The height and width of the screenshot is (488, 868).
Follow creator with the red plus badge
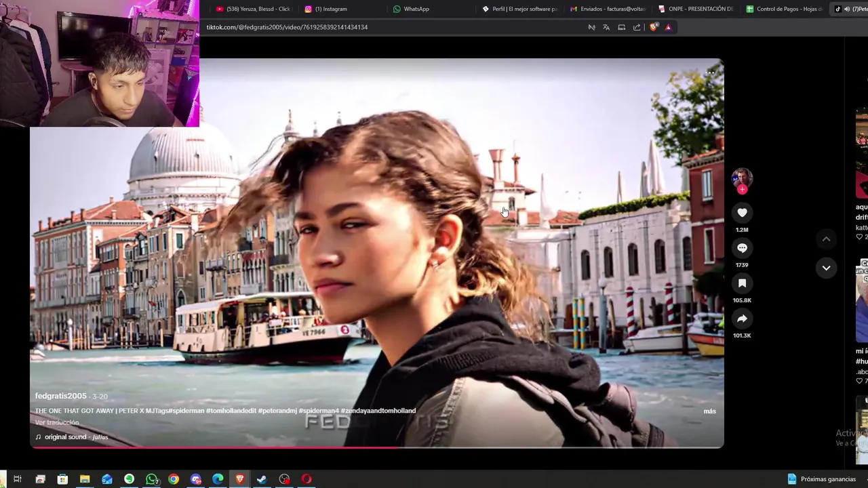click(742, 190)
